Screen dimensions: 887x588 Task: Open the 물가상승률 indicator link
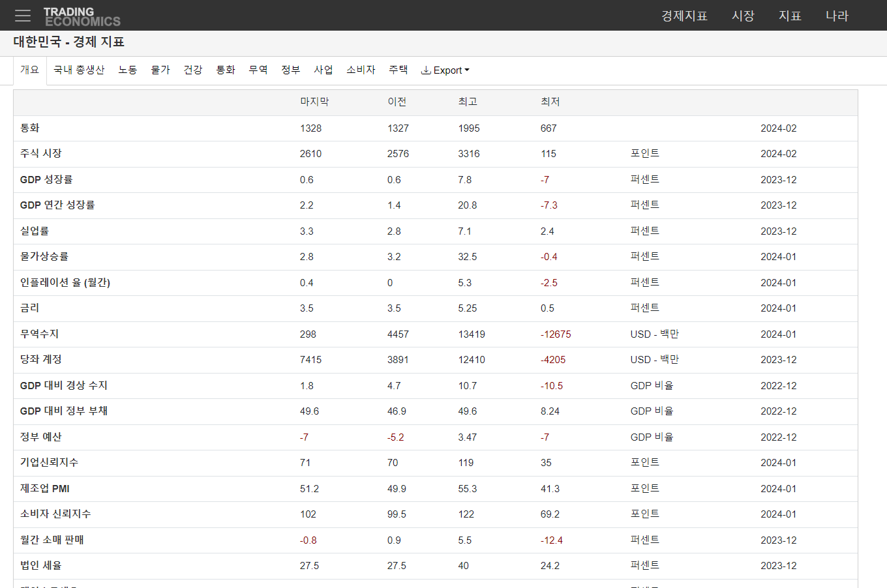pos(44,257)
